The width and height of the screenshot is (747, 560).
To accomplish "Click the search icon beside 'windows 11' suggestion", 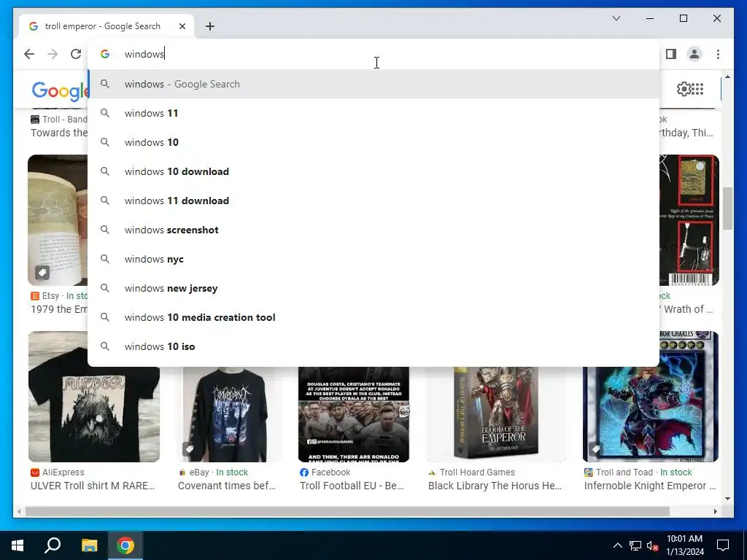I will point(105,113).
